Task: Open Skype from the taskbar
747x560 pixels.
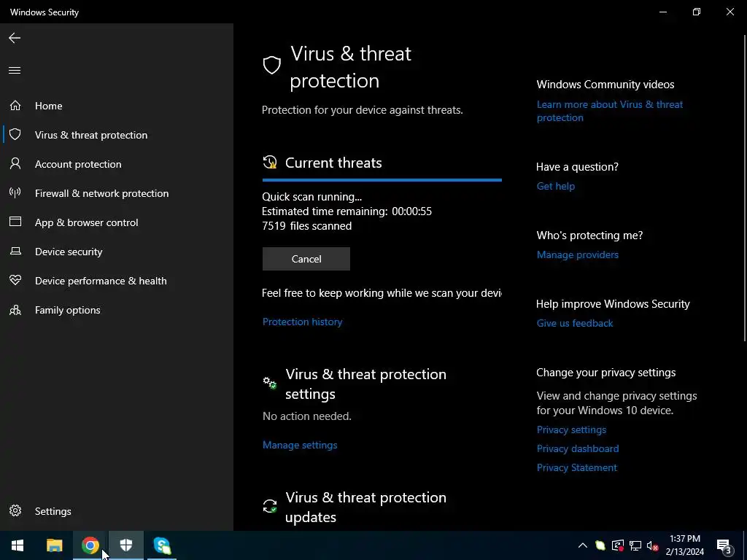Action: pos(162,545)
